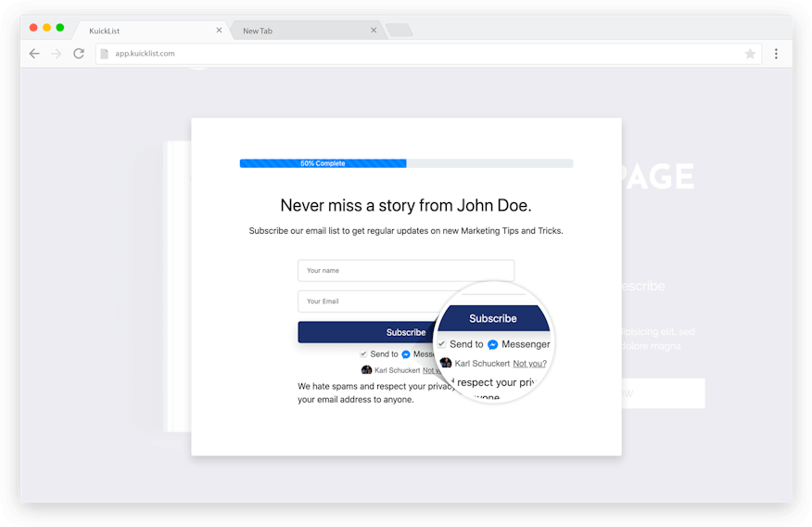
Task: Click the Your Email input field
Action: click(x=366, y=301)
